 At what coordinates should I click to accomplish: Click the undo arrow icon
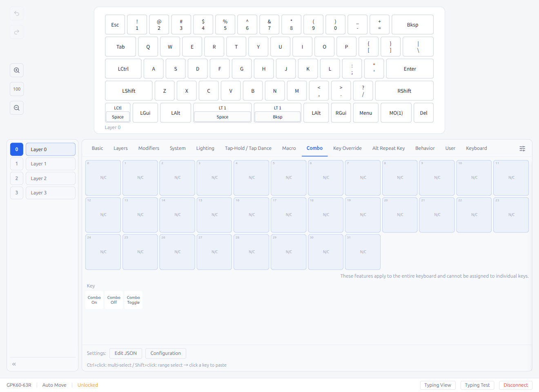point(16,13)
